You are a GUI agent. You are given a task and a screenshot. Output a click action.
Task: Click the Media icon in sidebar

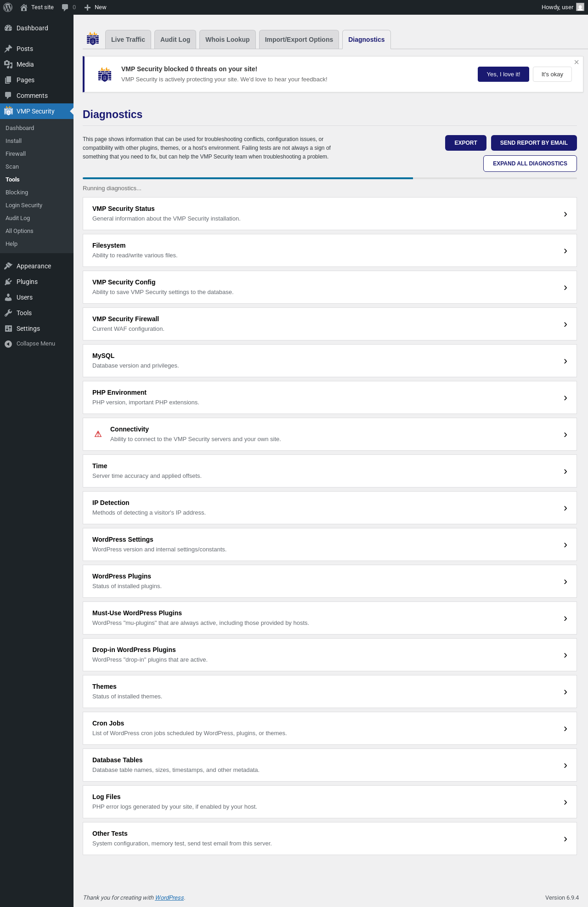pos(8,64)
